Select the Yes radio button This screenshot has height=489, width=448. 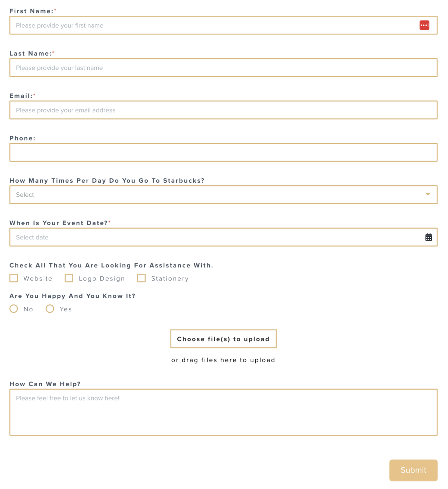pos(50,309)
